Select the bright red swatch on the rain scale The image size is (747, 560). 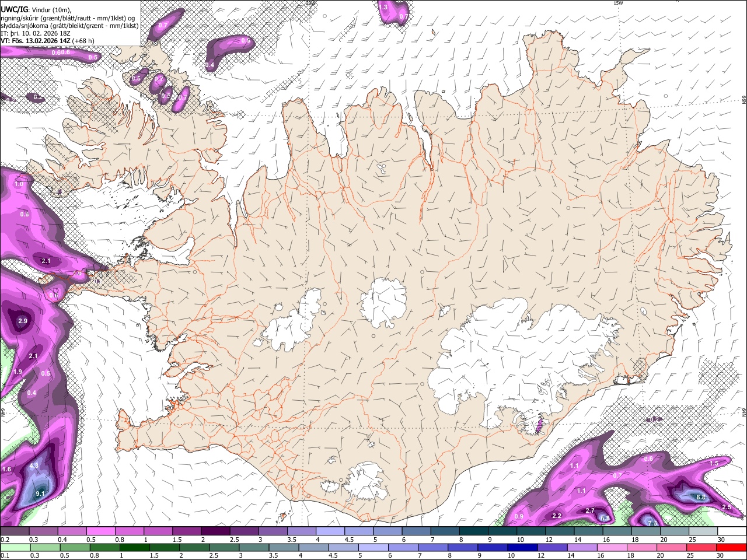(x=732, y=547)
